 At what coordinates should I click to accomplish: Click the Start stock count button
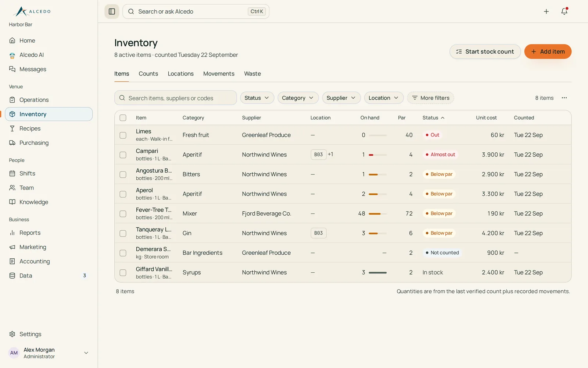485,52
